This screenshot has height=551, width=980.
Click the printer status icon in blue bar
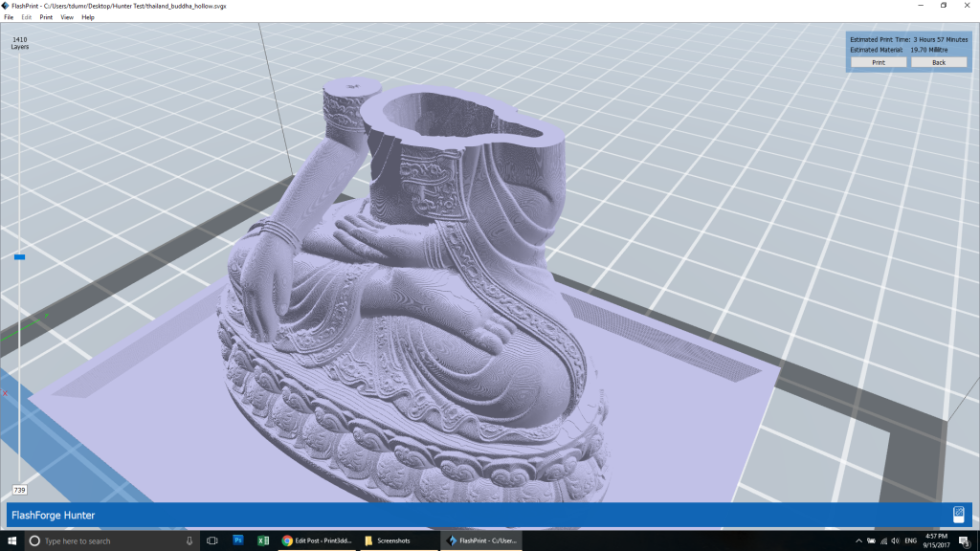click(x=958, y=515)
